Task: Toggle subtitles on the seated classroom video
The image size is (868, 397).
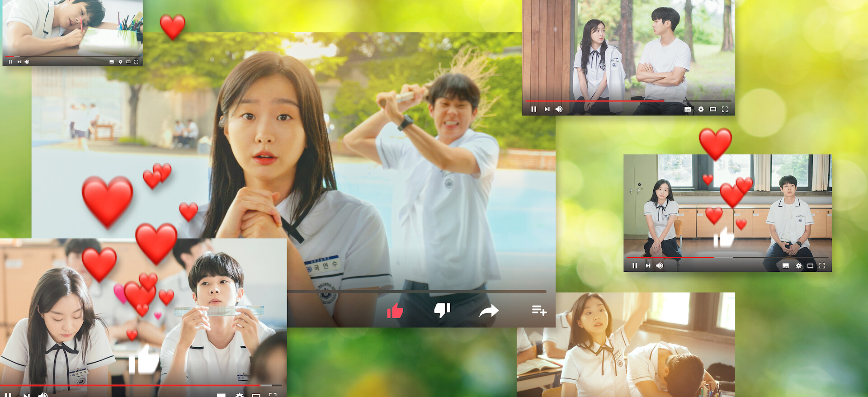Action: tap(786, 265)
